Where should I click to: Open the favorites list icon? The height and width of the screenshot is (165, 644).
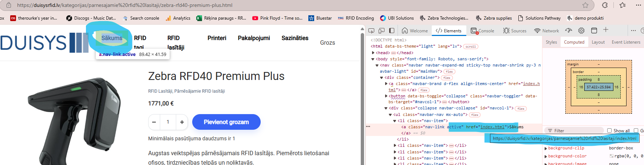coord(623,5)
